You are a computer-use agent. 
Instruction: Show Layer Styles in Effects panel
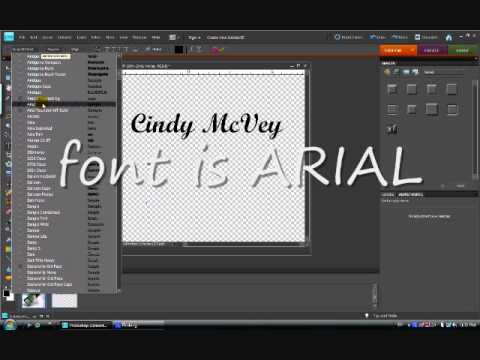pyautogui.click(x=396, y=72)
